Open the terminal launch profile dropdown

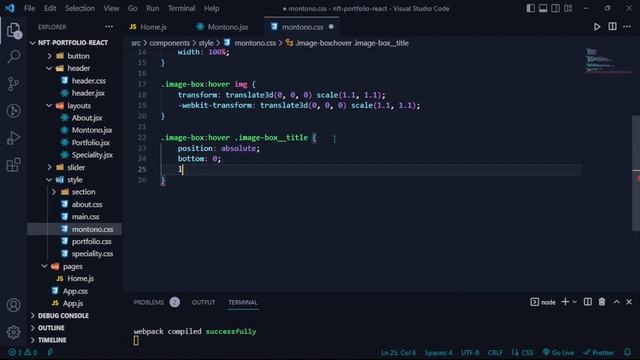click(x=575, y=302)
